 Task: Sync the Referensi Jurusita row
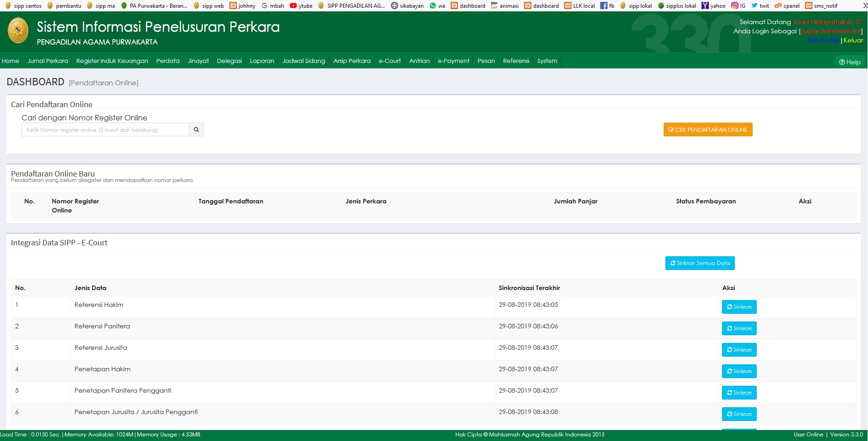(x=739, y=350)
